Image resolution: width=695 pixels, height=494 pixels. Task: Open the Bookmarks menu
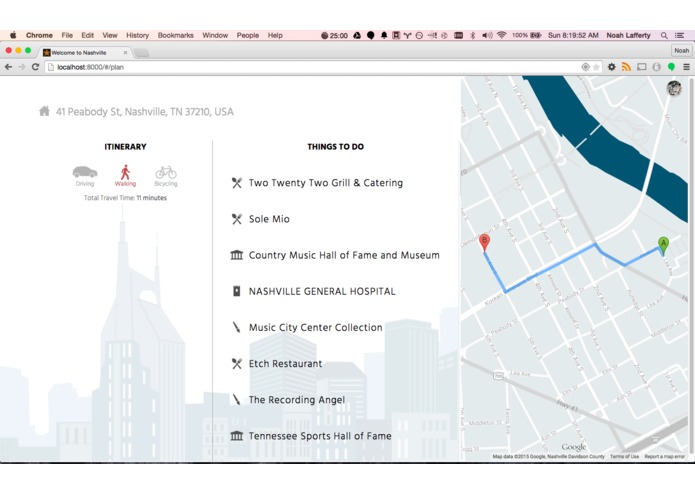[x=176, y=35]
